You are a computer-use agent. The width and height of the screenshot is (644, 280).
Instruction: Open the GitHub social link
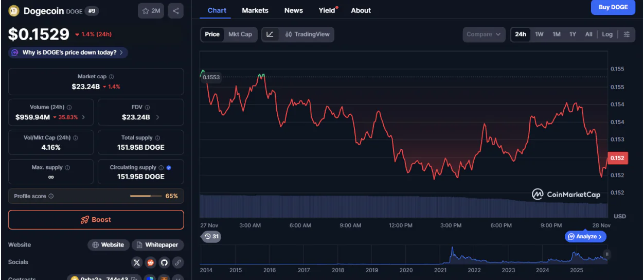[164, 262]
